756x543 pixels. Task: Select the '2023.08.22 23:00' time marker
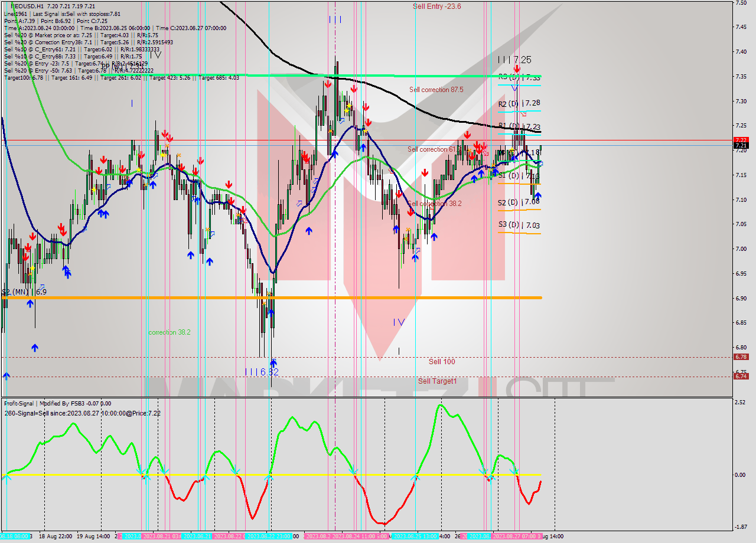pos(269,537)
